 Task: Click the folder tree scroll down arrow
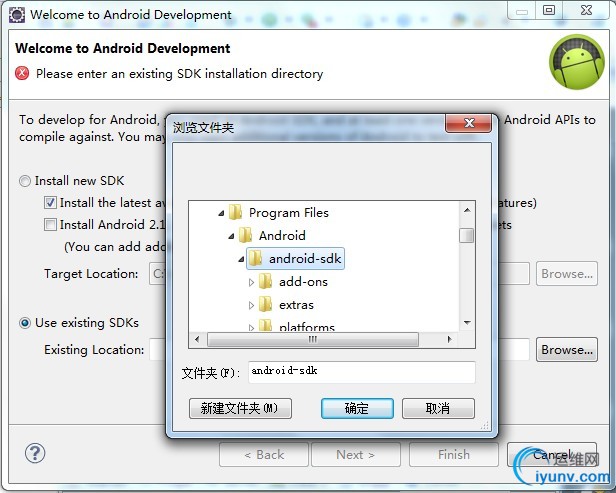click(x=467, y=323)
